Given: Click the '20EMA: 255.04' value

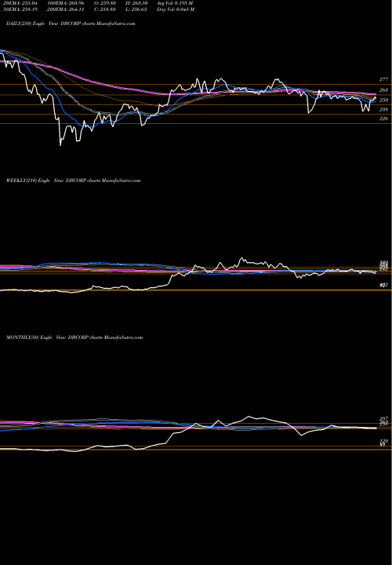Looking at the screenshot, I should tap(22, 3).
